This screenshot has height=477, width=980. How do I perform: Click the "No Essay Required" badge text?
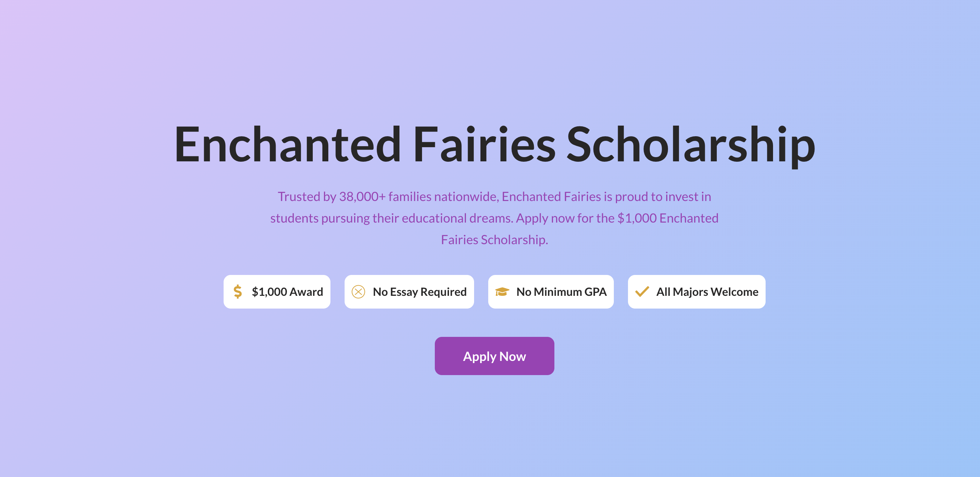click(419, 292)
